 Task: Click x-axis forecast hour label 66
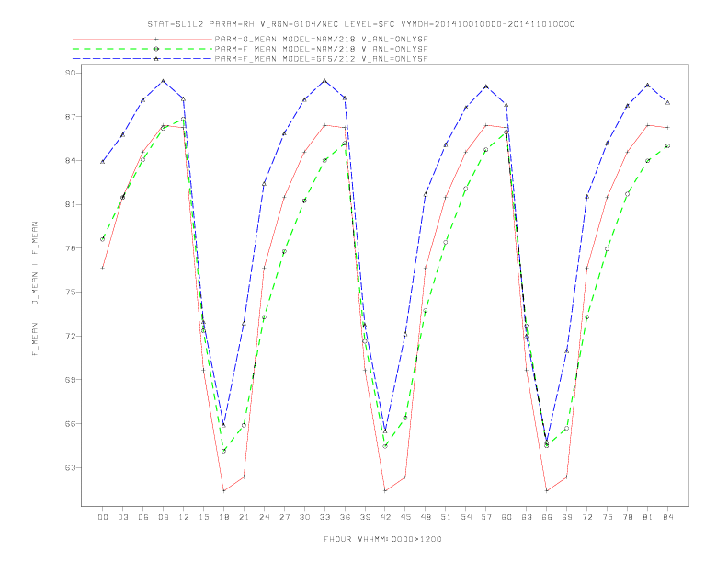[547, 517]
